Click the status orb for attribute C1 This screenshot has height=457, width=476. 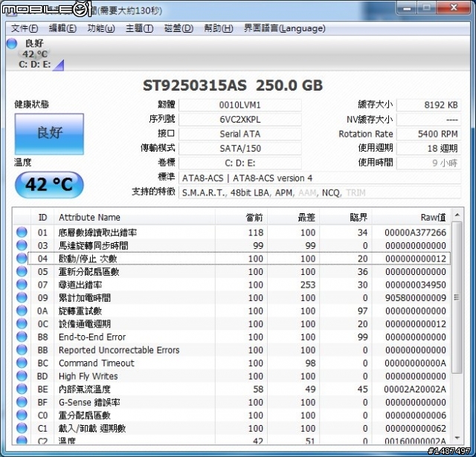(22, 428)
